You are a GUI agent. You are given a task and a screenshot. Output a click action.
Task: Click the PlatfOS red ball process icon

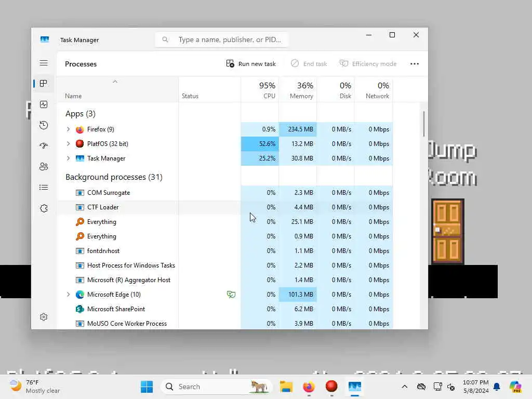coord(79,144)
